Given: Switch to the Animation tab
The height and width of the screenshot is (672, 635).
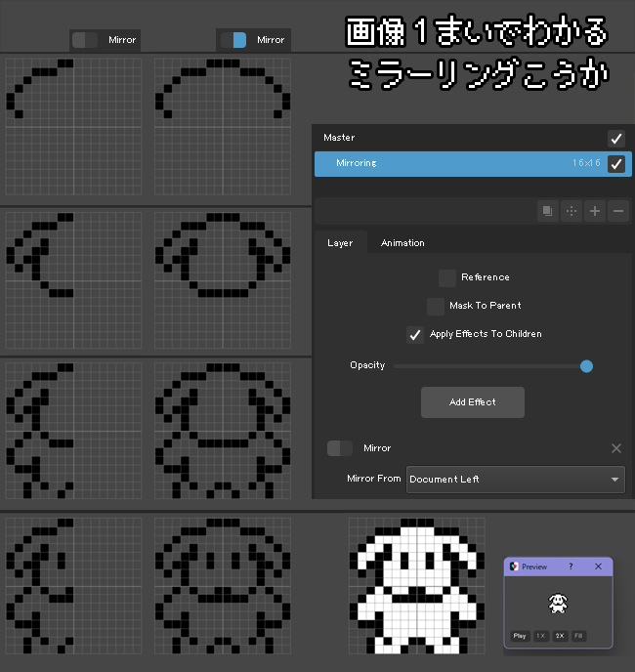Looking at the screenshot, I should (402, 242).
